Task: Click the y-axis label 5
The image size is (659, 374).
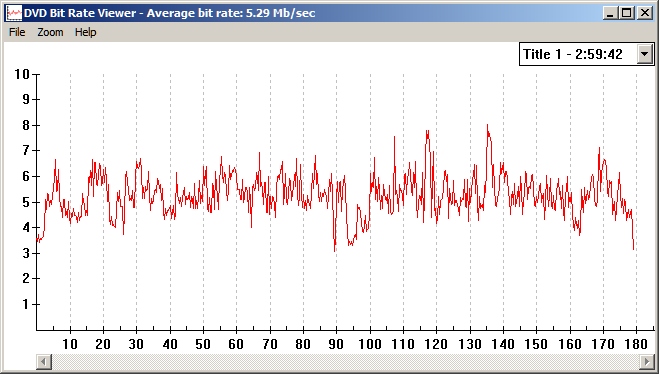Action: 26,202
